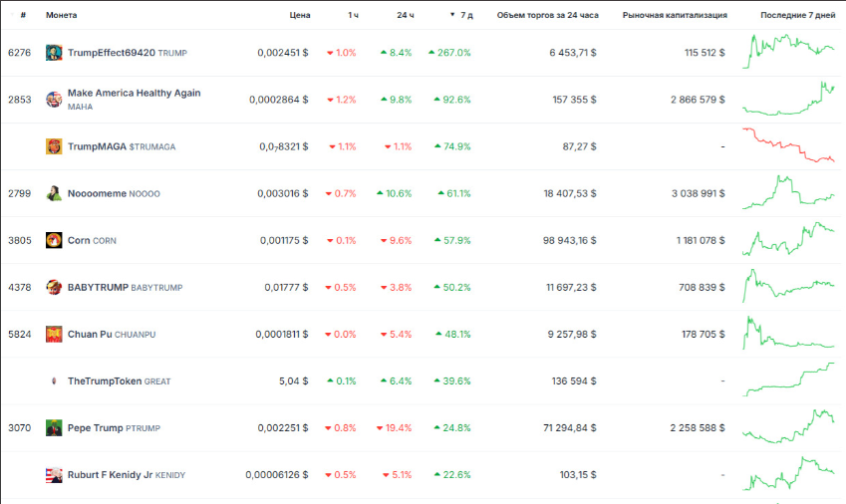Sort by the Монета column header

coord(61,15)
